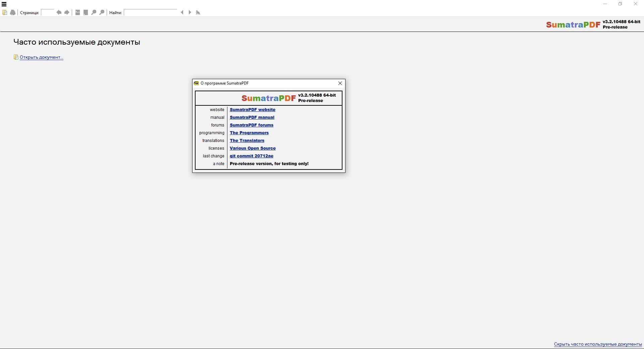Select Fit Width continuous view icon
The width and height of the screenshot is (644, 349).
[x=77, y=12]
